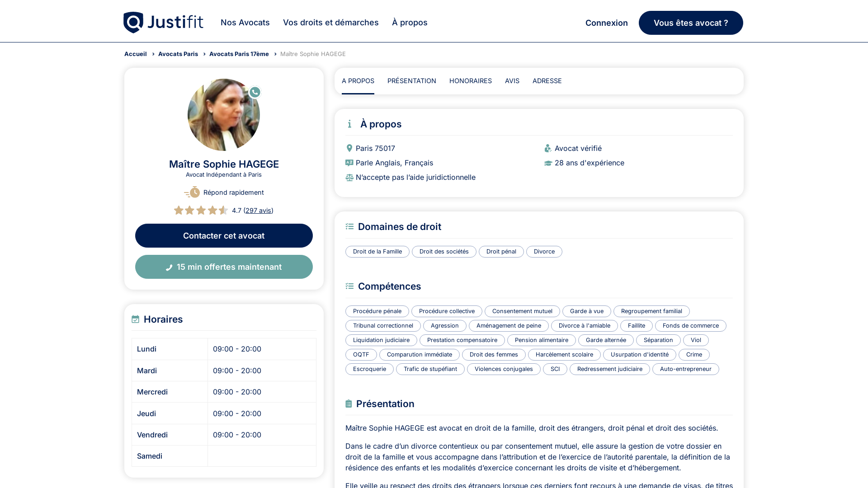This screenshot has height=488, width=868.
Task: Click the calendar icon next to Horaires
Action: 135,319
